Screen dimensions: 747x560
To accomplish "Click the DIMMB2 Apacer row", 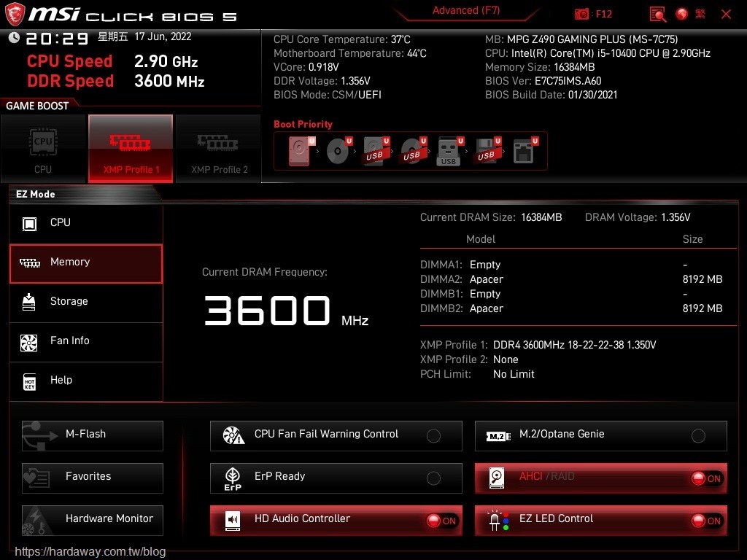I will [571, 308].
